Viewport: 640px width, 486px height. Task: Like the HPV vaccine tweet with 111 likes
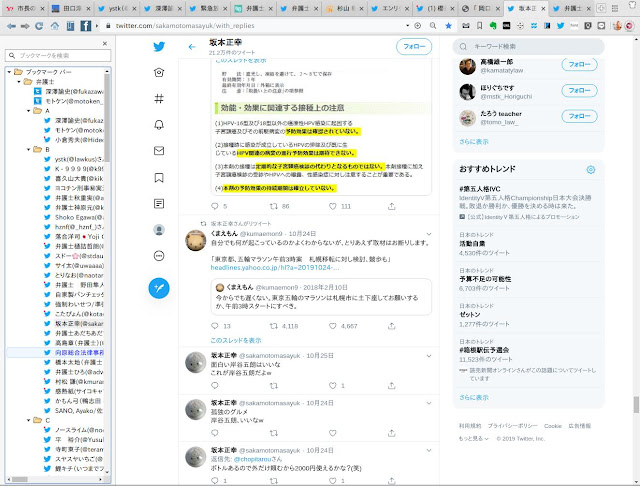pos(333,206)
